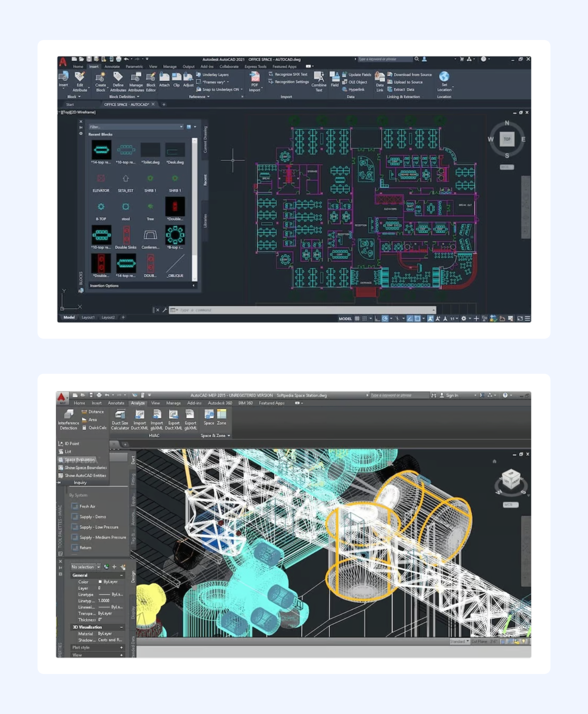Open the Parametric ribbon tab
This screenshot has height=714, width=588.
[x=134, y=67]
